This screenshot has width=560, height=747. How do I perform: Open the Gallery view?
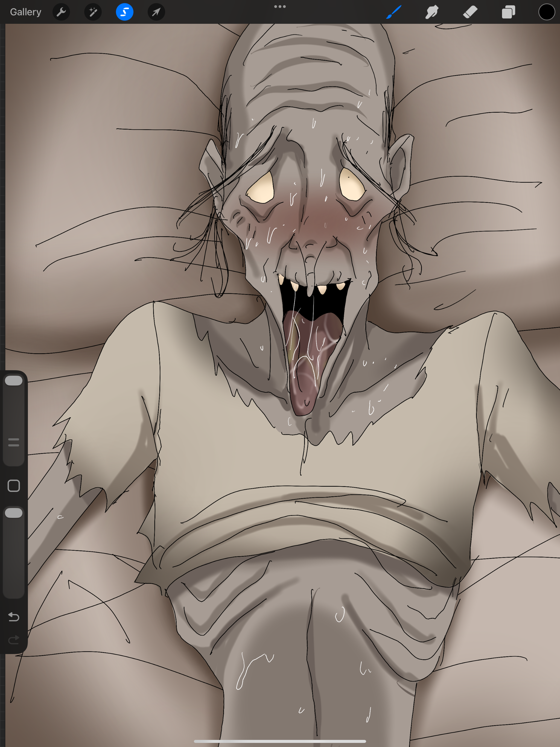(x=26, y=12)
